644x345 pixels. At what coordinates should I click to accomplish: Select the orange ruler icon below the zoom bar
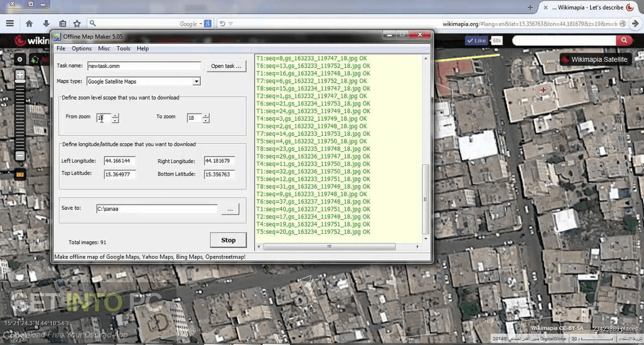coord(19,175)
